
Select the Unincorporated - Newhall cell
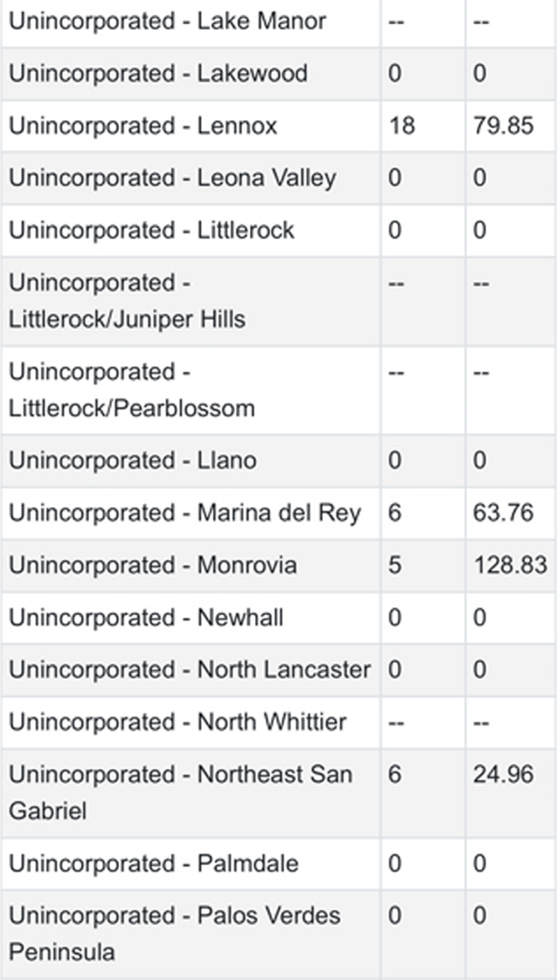(146, 618)
